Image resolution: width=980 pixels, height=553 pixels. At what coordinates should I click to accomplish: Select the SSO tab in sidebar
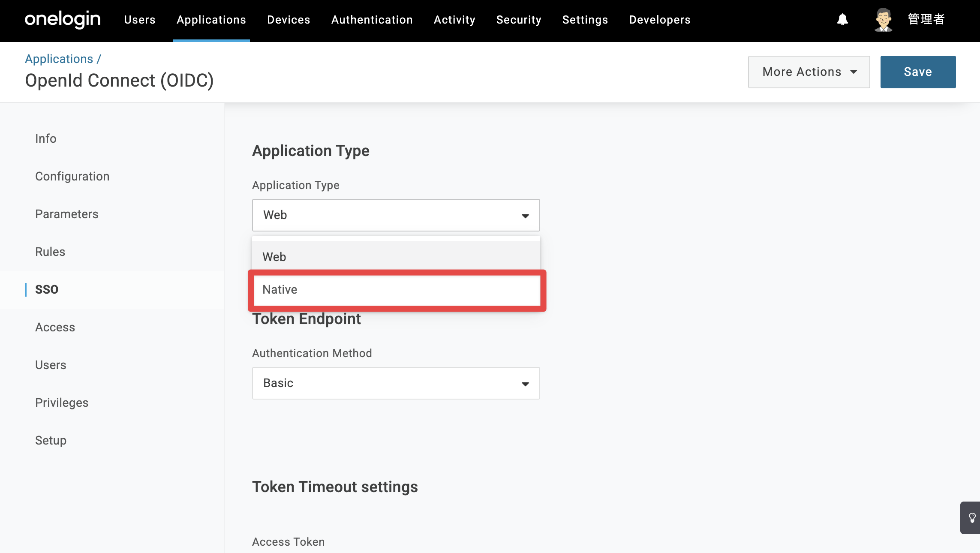[47, 289]
